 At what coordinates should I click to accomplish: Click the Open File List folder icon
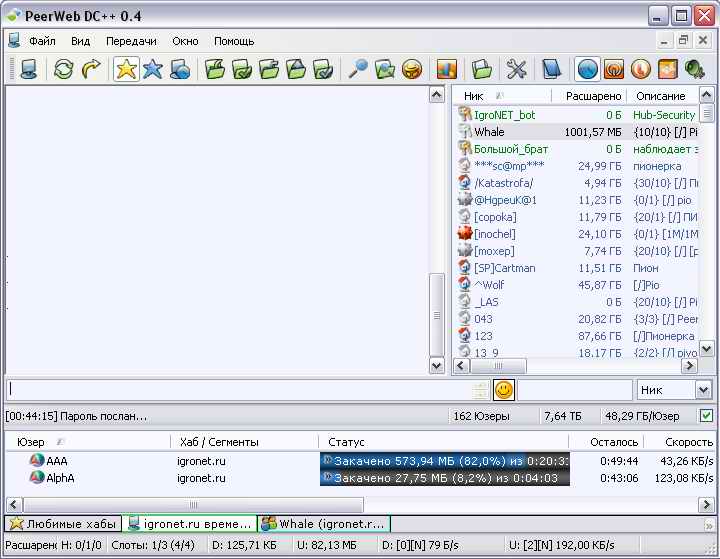(482, 69)
